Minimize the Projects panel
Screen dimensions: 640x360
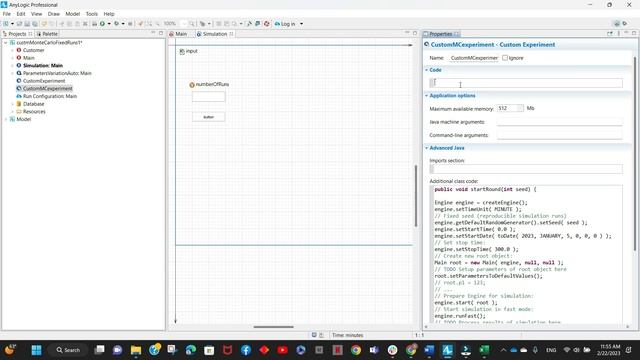point(153,33)
